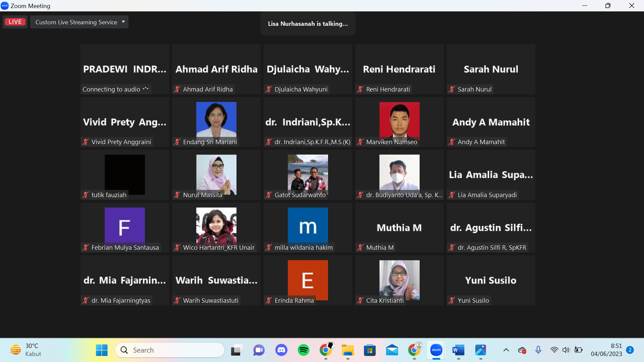Open volume control in system tray
The height and width of the screenshot is (362, 644).
(566, 350)
